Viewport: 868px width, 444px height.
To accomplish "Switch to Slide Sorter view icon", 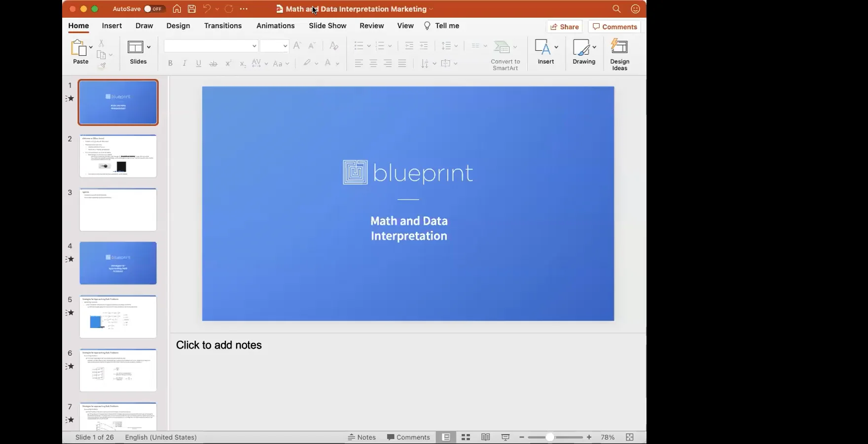I will [x=466, y=437].
